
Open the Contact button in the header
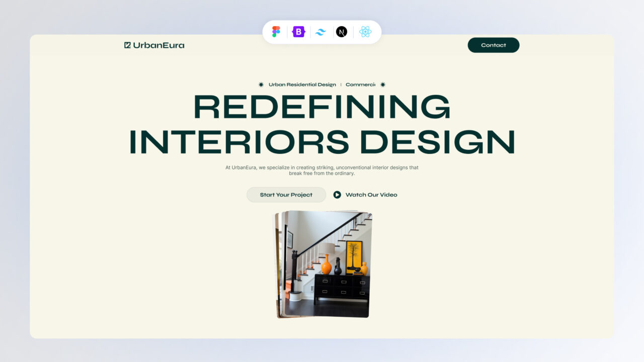click(493, 45)
